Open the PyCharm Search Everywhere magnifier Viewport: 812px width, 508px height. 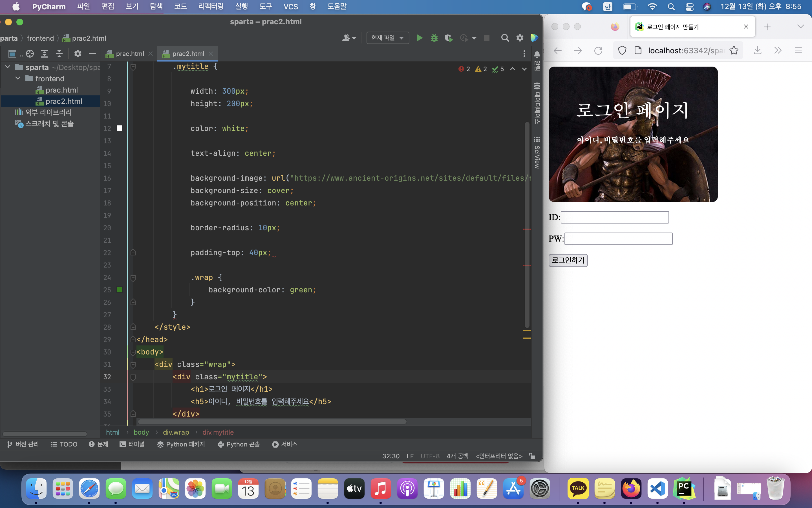coord(505,38)
